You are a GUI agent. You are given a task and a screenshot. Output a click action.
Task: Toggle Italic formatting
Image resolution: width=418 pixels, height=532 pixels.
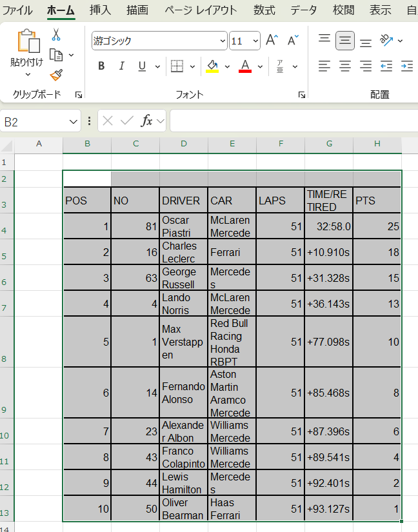click(121, 66)
